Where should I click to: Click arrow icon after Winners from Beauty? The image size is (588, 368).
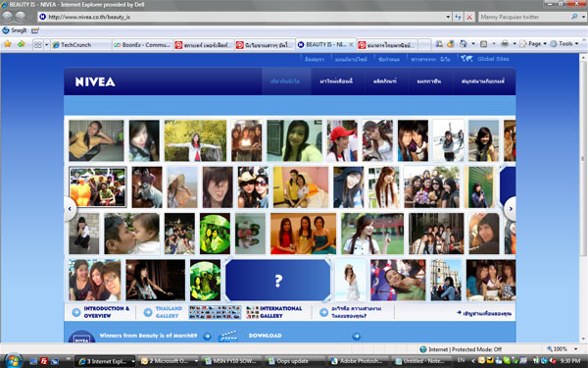click(x=207, y=336)
